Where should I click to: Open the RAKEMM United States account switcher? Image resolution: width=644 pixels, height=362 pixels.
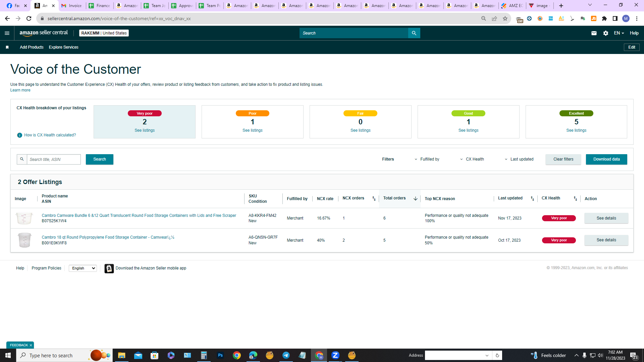pyautogui.click(x=104, y=33)
